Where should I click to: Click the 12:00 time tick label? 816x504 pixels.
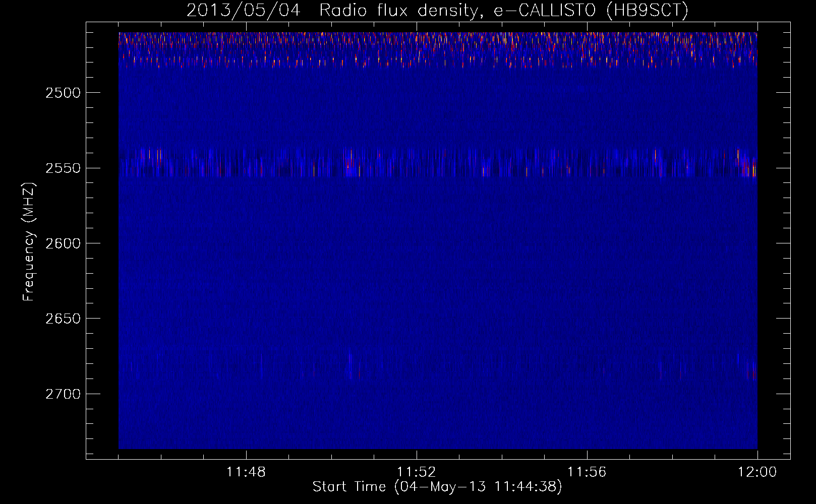tap(757, 472)
